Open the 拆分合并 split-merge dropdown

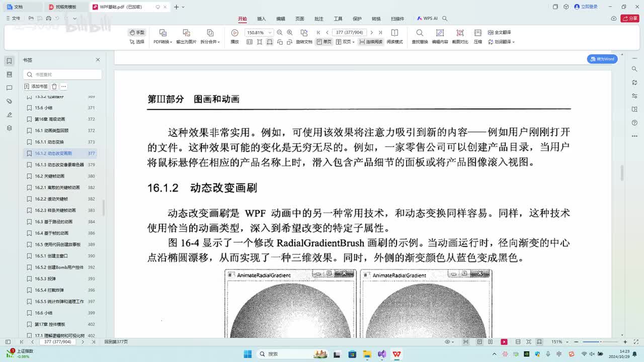pos(210,42)
